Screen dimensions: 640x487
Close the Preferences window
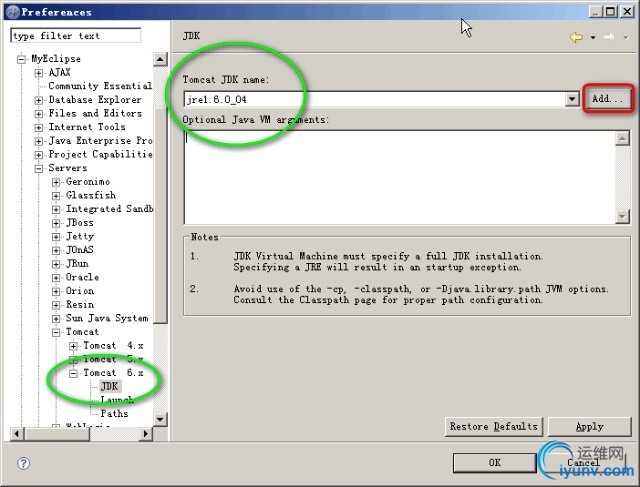pos(627,11)
